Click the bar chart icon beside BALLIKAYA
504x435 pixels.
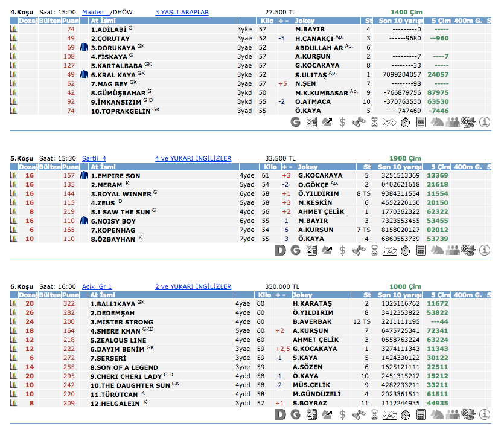(x=13, y=303)
